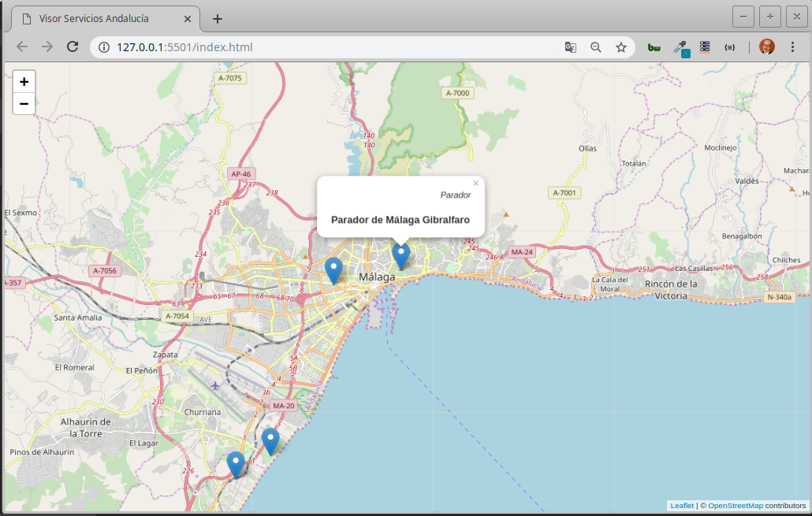The width and height of the screenshot is (812, 516).
Task: Click the site information icon beside the URL
Action: [103, 46]
